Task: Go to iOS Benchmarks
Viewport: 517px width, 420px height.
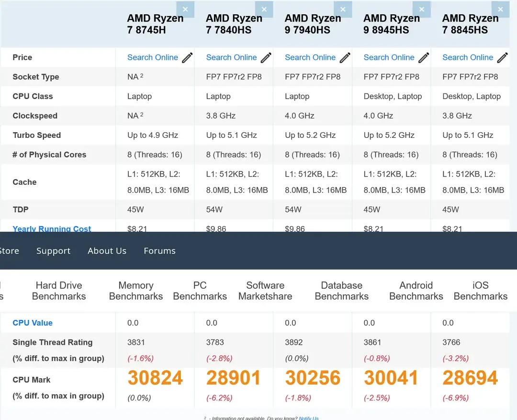Action: pyautogui.click(x=481, y=291)
